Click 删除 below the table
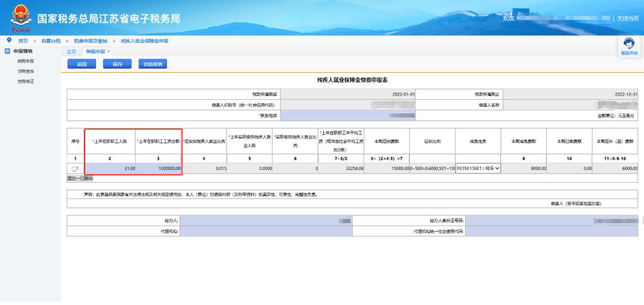Image resolution: width=644 pixels, height=305 pixels. tap(88, 178)
